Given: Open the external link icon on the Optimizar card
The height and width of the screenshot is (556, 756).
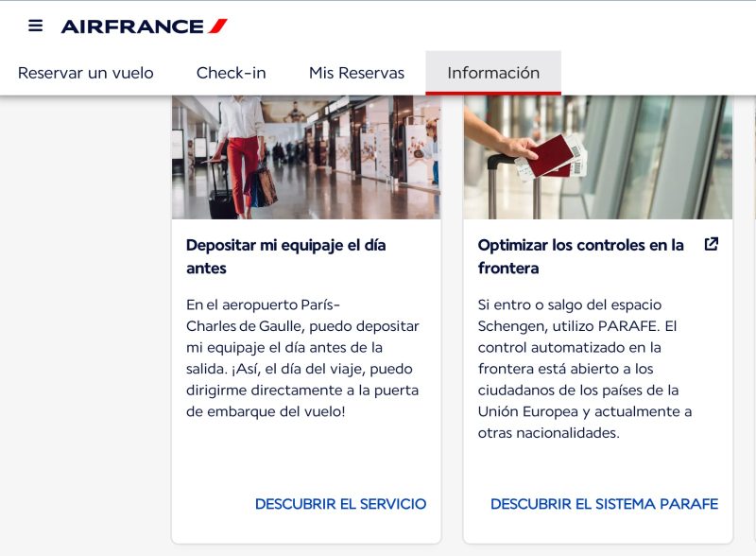Looking at the screenshot, I should click(712, 244).
